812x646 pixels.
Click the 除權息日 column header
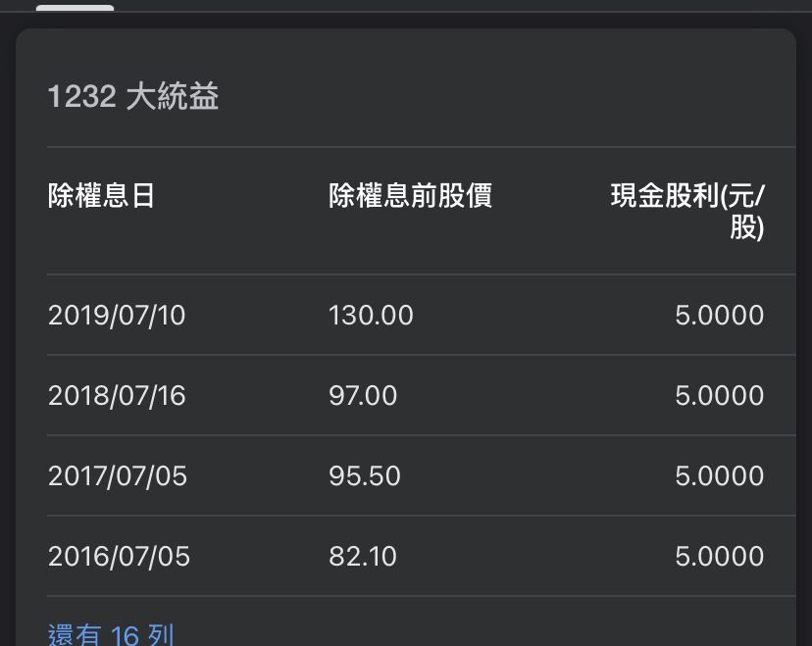tap(101, 196)
